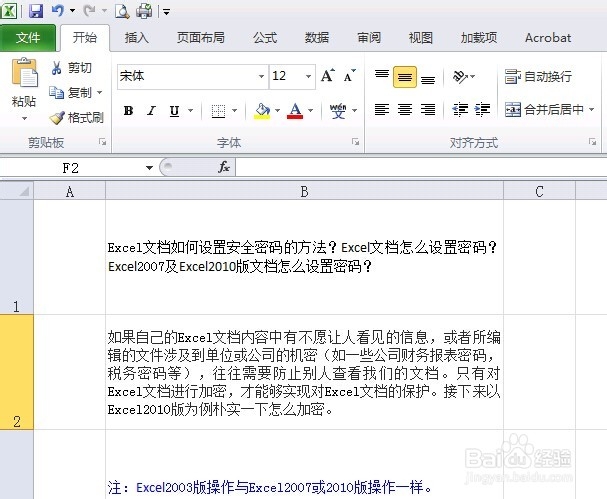The height and width of the screenshot is (499, 607).
Task: Switch to the Insert (插入) tab
Action: (137, 38)
